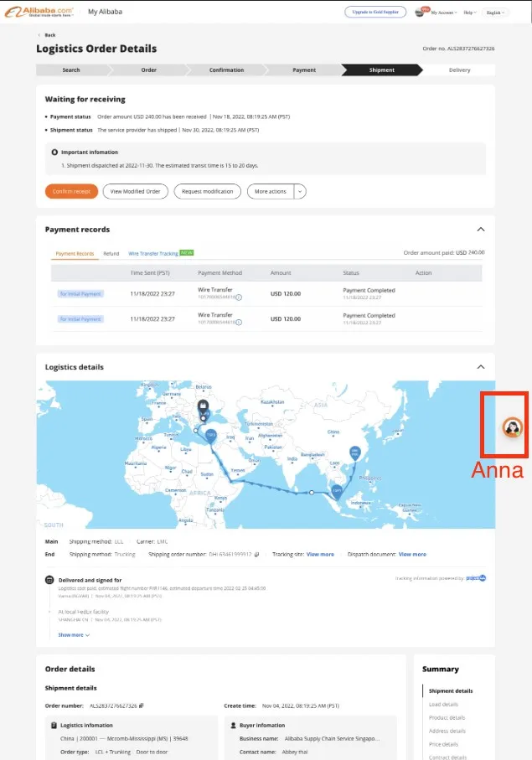532x760 pixels.
Task: Select the Shipment step in progress bar
Action: 381,70
